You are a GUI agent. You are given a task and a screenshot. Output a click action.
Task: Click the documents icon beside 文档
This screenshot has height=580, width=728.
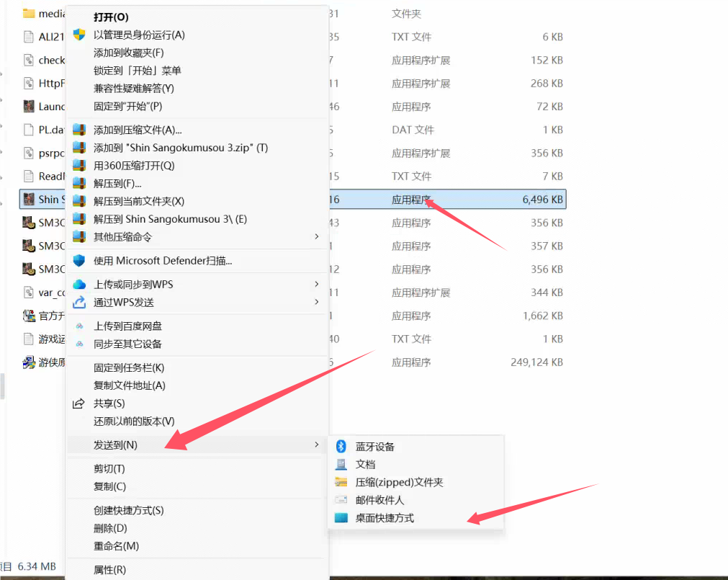point(341,465)
